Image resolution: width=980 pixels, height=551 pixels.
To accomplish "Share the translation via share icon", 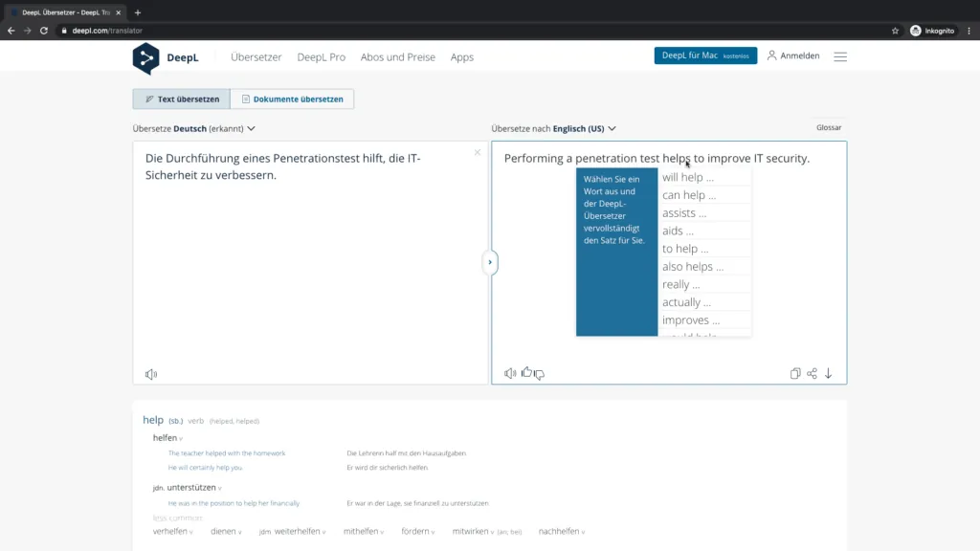I will tap(812, 374).
